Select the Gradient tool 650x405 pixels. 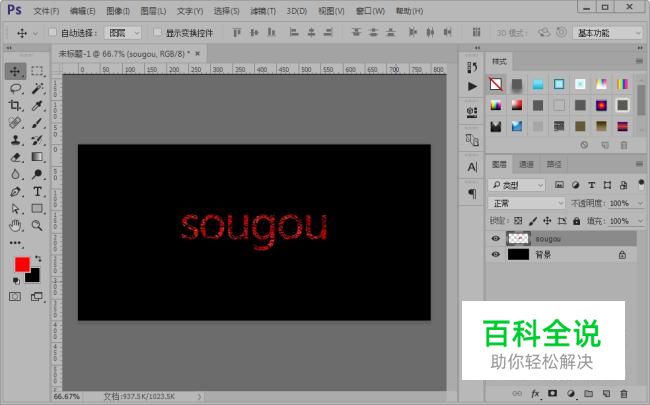coord(37,157)
